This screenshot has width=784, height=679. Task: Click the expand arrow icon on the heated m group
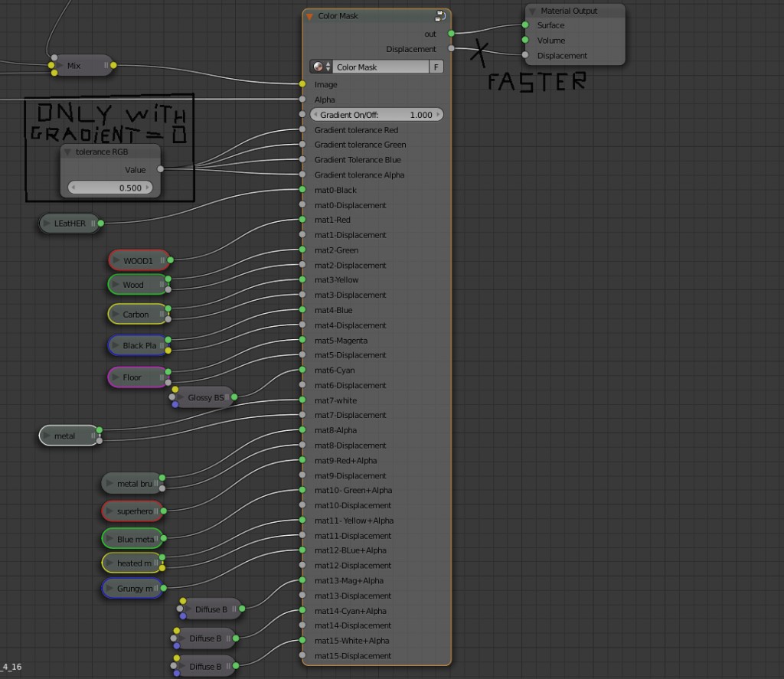(109, 563)
